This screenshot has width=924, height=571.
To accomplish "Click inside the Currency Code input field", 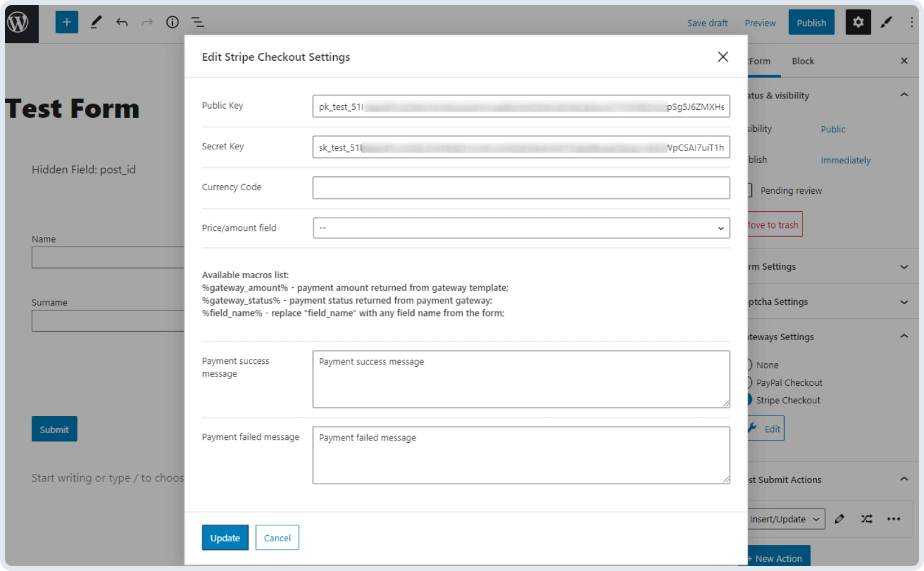I will [521, 187].
